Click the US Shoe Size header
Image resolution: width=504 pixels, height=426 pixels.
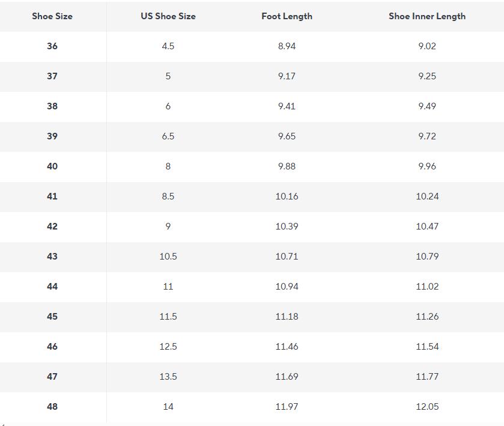point(168,16)
